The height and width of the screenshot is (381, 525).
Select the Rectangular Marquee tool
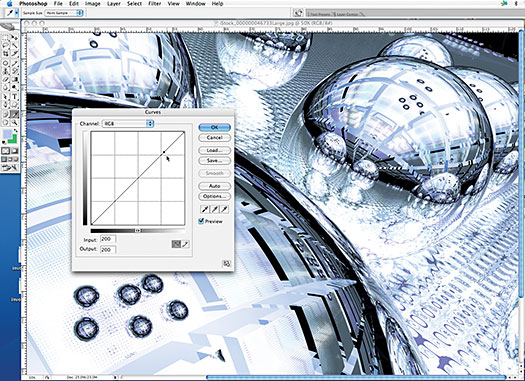pos(5,37)
